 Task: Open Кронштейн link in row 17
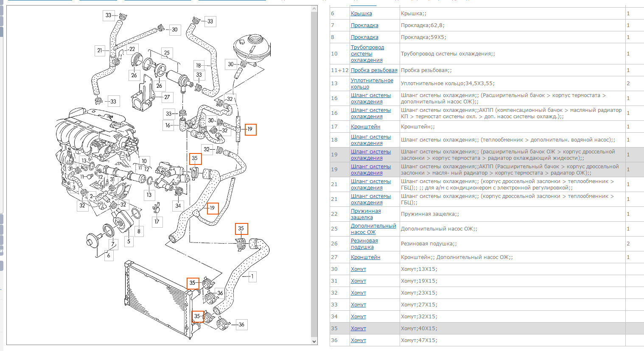365,127
